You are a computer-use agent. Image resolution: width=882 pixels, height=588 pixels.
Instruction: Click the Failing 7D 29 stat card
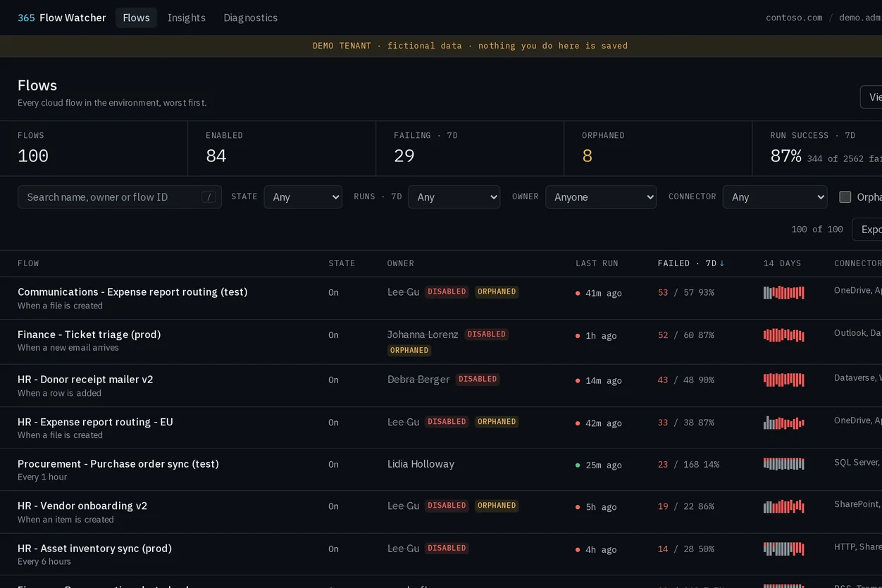[x=470, y=148]
